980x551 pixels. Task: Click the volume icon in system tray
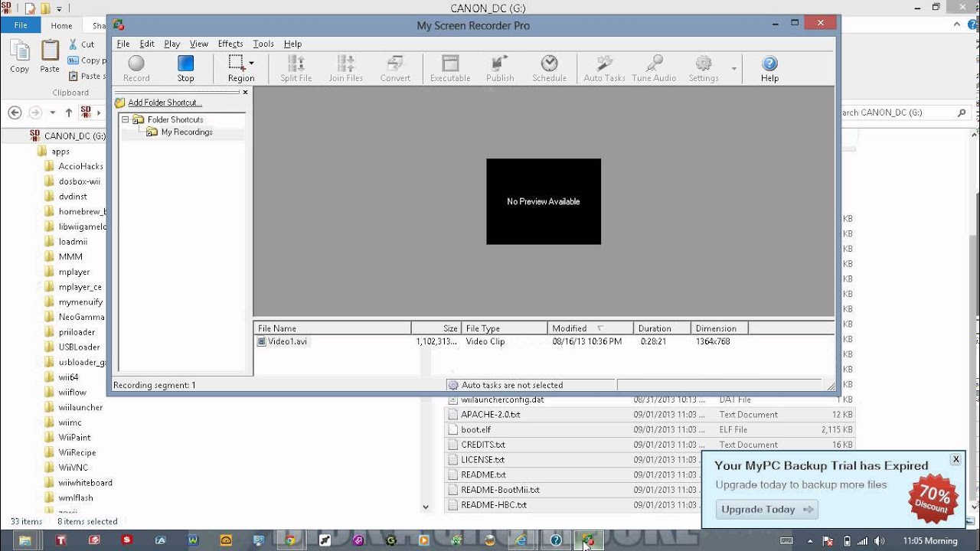[x=880, y=541]
